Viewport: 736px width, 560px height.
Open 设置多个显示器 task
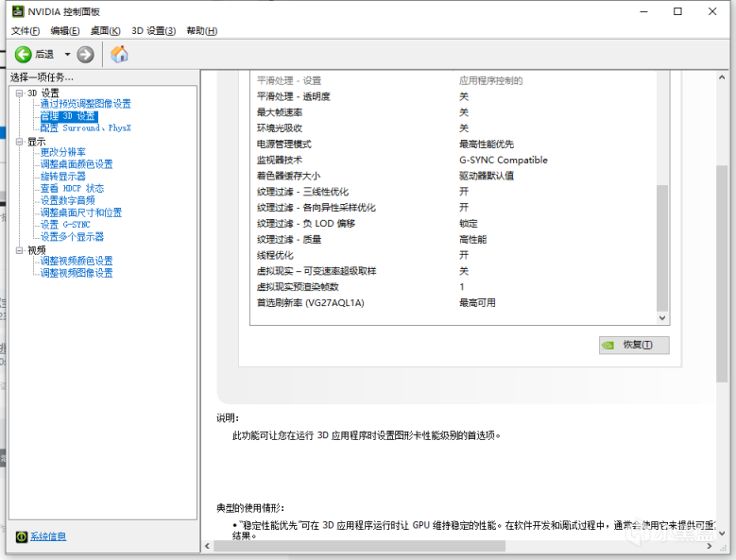[72, 237]
